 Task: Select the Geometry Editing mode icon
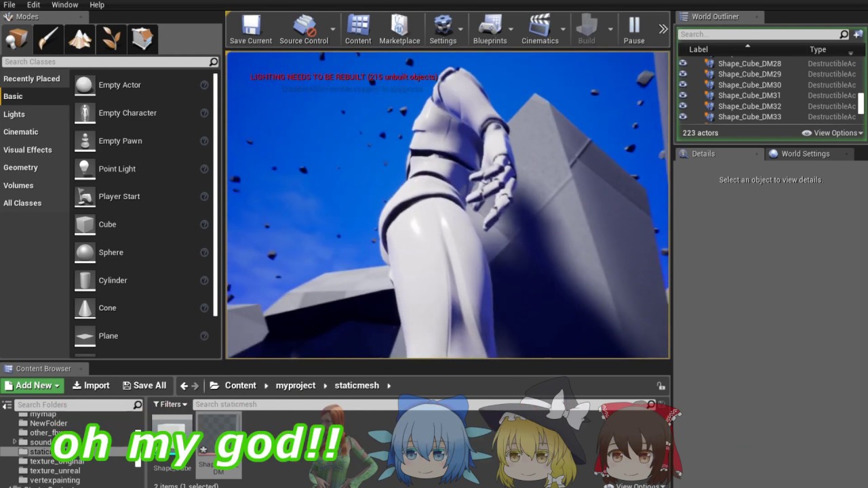click(x=142, y=39)
